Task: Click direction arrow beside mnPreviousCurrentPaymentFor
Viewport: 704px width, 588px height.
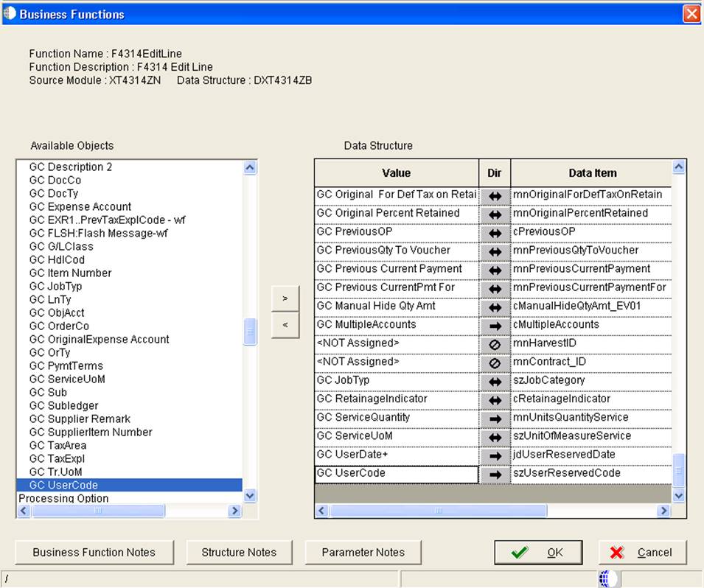Action: pyautogui.click(x=495, y=289)
